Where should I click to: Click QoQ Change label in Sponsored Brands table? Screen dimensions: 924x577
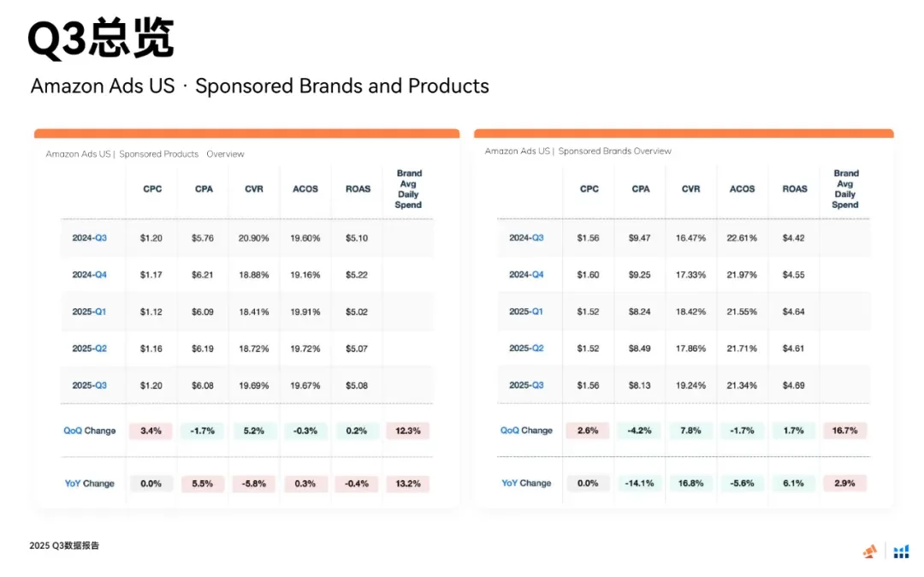526,431
